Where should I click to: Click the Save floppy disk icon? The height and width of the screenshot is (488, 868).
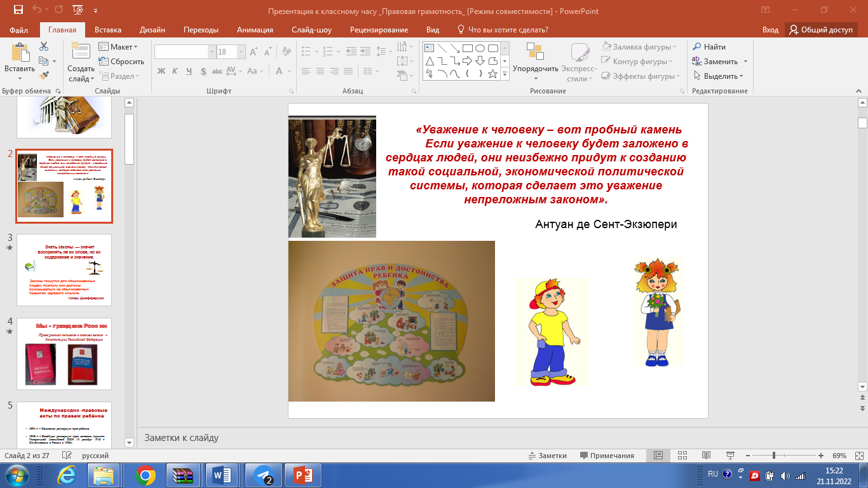click(18, 10)
